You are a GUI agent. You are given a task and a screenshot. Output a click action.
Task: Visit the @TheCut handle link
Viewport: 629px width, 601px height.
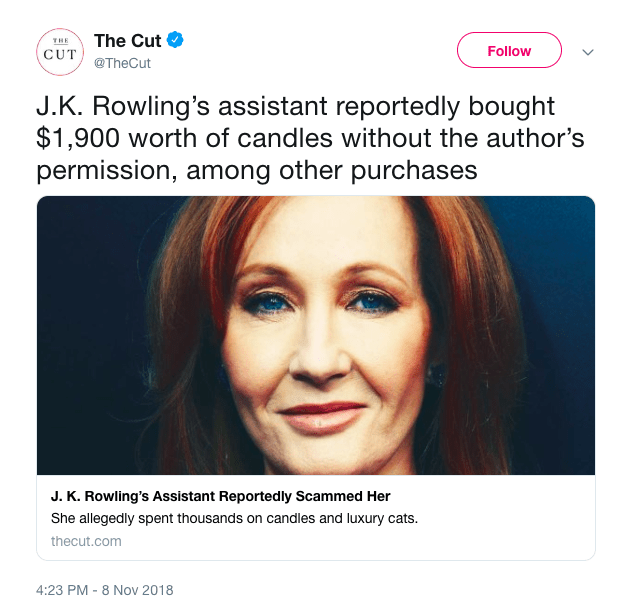pos(122,63)
